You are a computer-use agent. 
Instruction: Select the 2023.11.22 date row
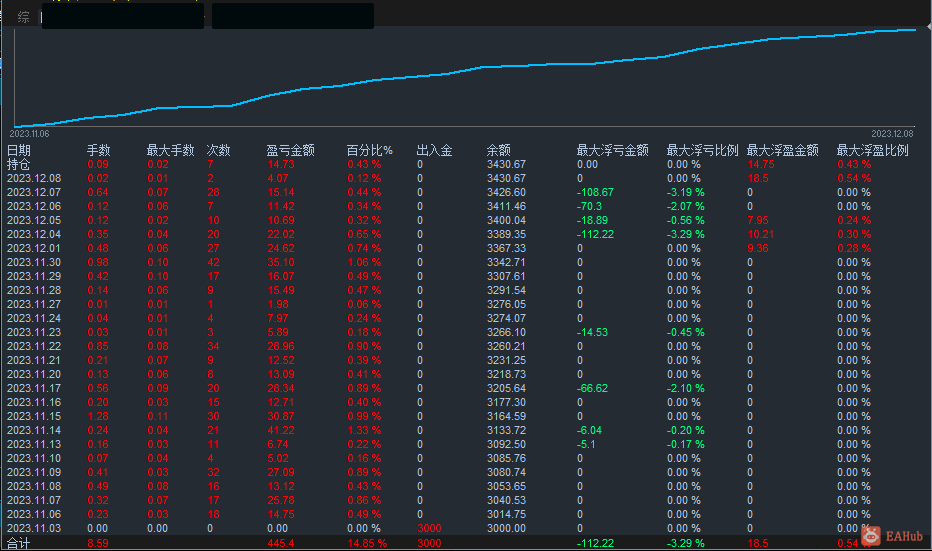[34, 346]
